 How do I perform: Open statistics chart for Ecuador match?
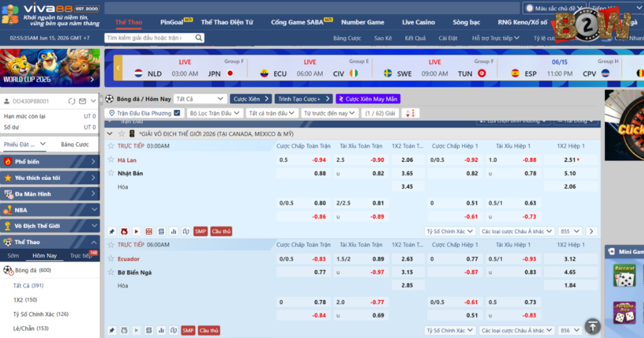coord(161,330)
